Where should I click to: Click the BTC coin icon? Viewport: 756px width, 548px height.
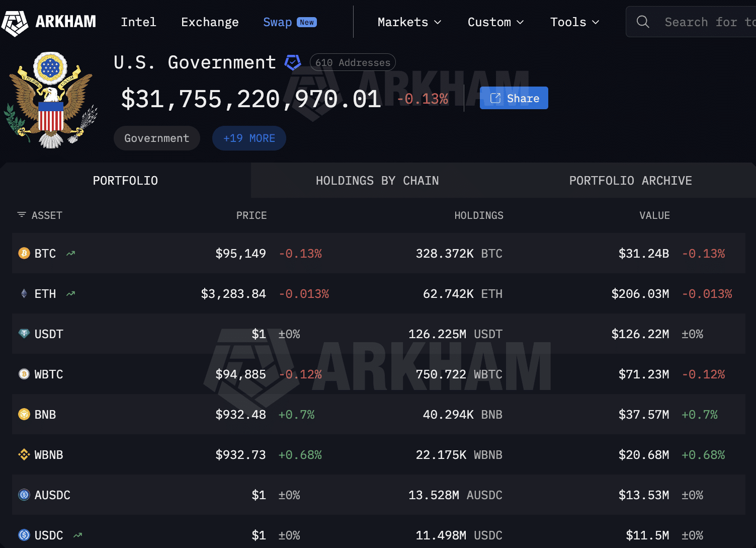[24, 253]
